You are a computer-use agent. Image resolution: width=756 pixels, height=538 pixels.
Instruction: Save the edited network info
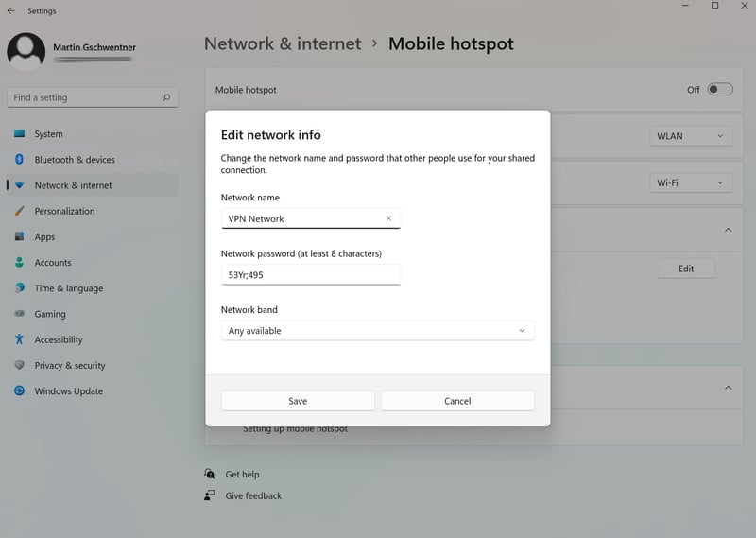(298, 401)
